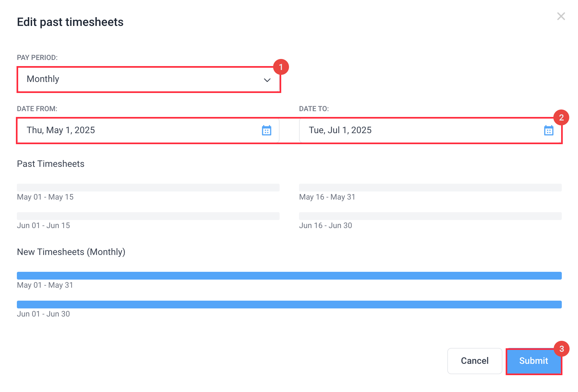This screenshot has height=392, width=578.
Task: Open the Date From calendar picker icon
Action: 266,130
